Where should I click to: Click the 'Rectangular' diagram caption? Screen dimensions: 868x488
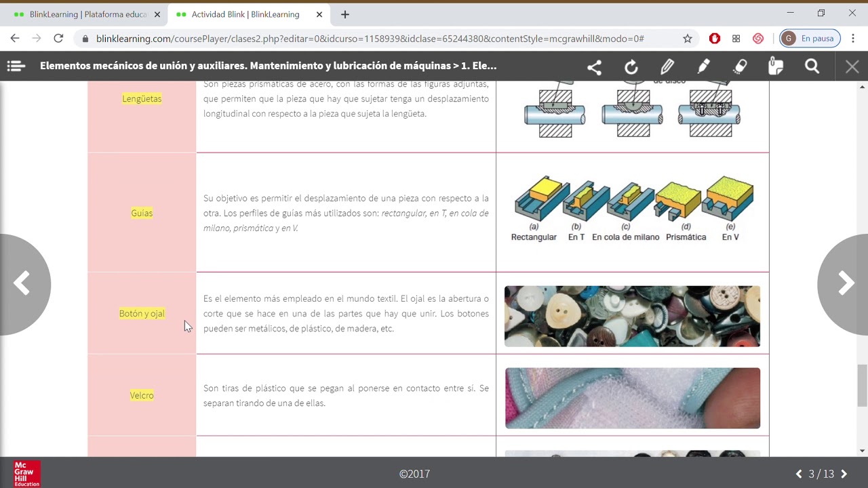(x=534, y=237)
